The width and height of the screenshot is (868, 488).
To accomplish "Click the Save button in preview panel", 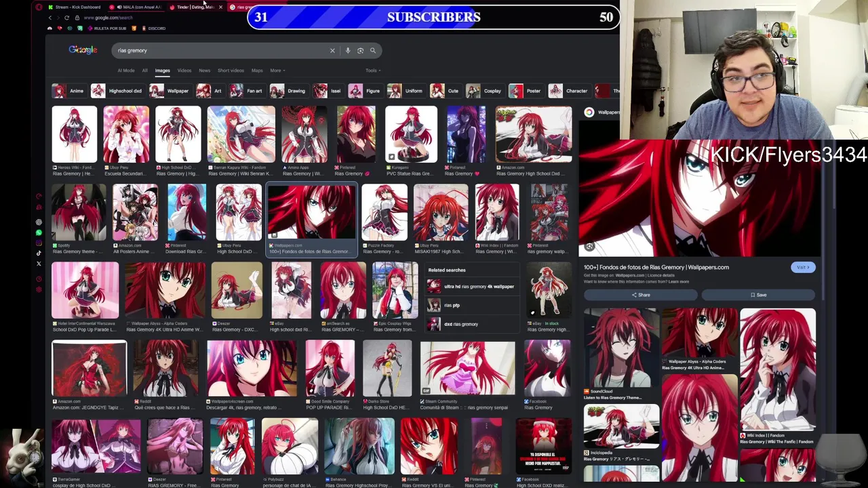I will point(758,295).
